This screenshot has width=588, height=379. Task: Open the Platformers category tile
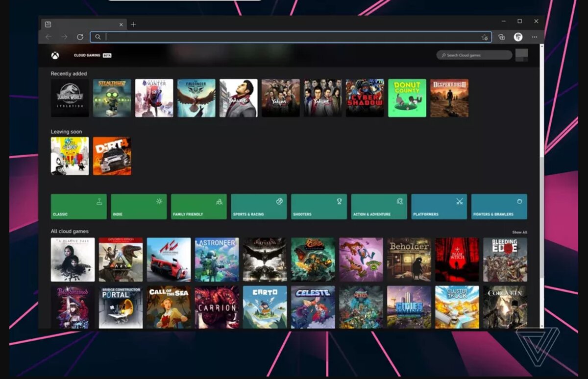tap(439, 207)
